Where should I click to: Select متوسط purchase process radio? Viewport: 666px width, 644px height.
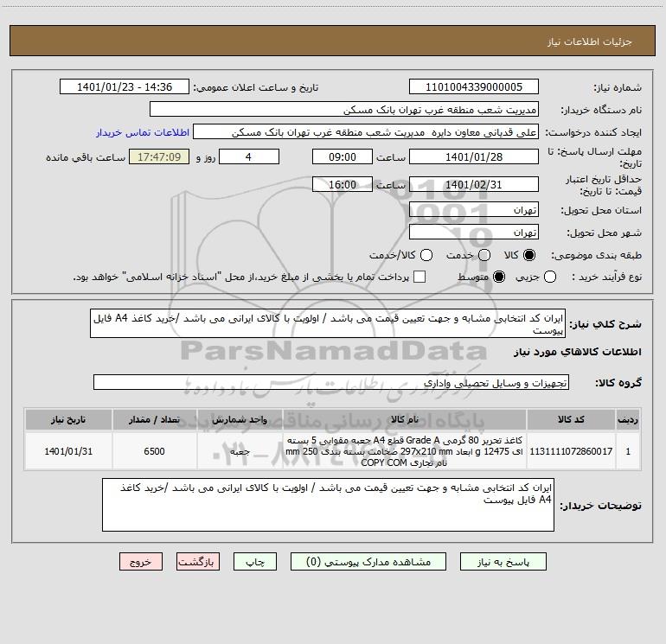499,277
